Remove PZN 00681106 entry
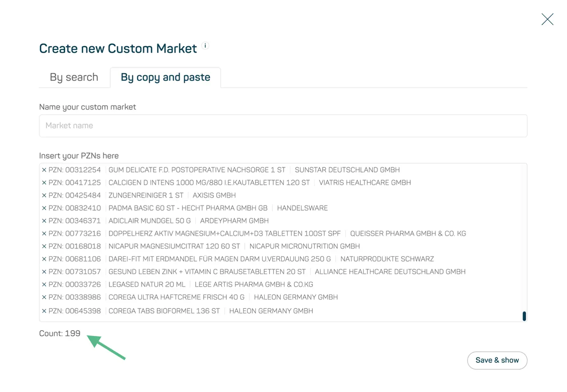The height and width of the screenshot is (392, 567). [44, 259]
